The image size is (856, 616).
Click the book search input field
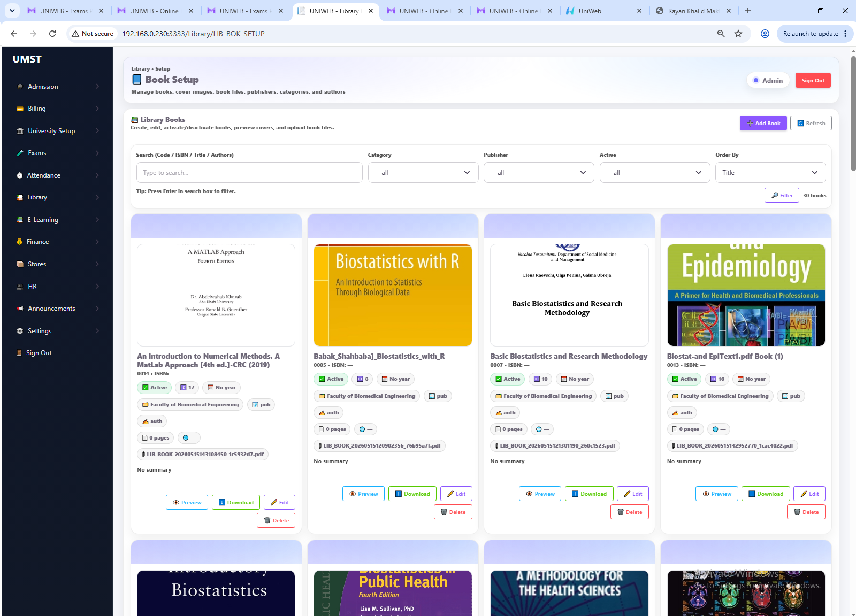[249, 173]
